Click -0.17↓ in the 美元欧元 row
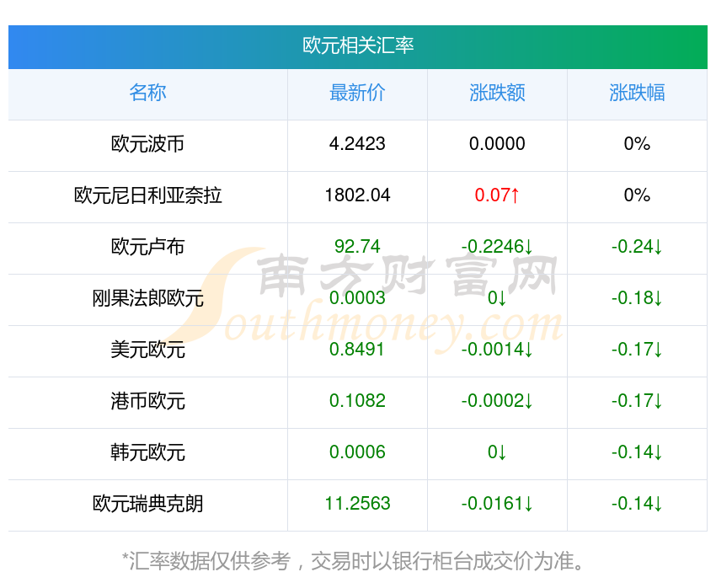The height and width of the screenshot is (588, 716). click(637, 350)
